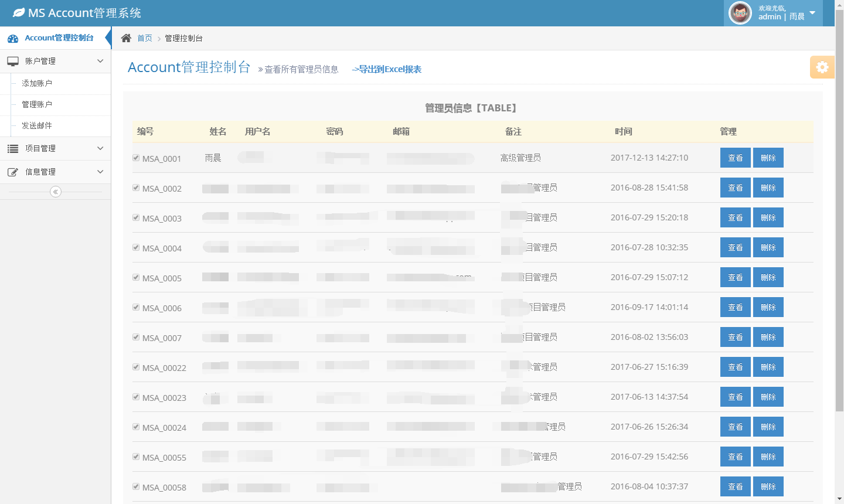Click 查看 button for MSA_0003
Viewport: 844px width, 504px height.
tap(735, 217)
